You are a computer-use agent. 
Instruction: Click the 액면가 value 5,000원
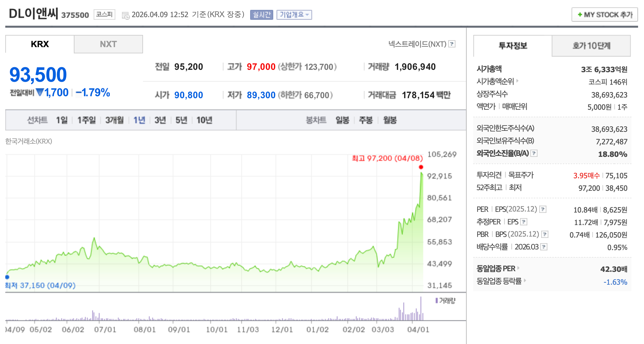point(600,107)
